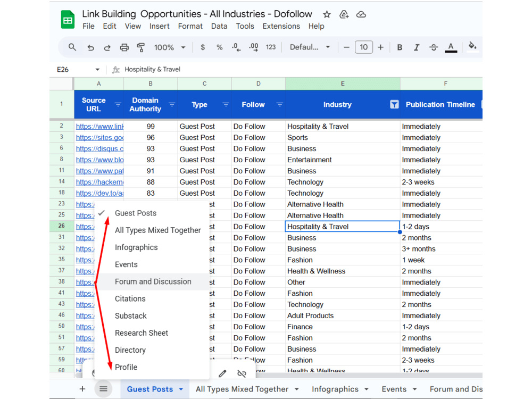Open the Default font dropdown
The image size is (532, 399).
point(310,47)
